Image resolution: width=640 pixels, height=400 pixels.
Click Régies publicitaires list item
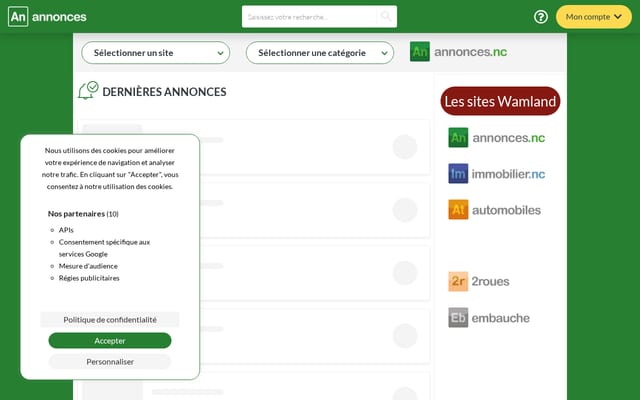[89, 278]
